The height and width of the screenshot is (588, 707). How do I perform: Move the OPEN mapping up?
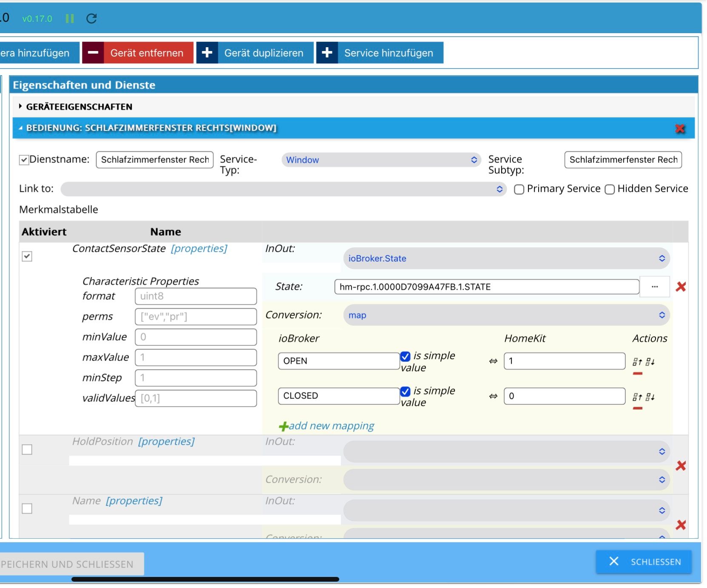click(x=637, y=361)
